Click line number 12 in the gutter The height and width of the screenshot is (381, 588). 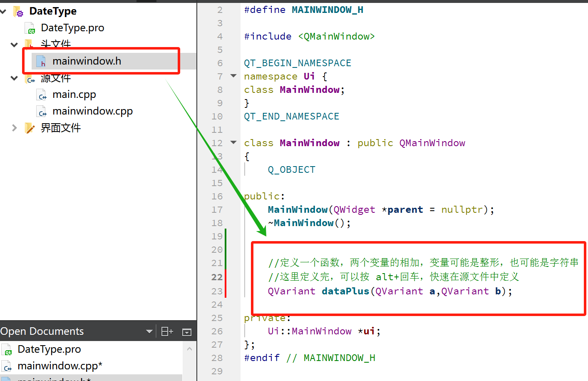217,143
